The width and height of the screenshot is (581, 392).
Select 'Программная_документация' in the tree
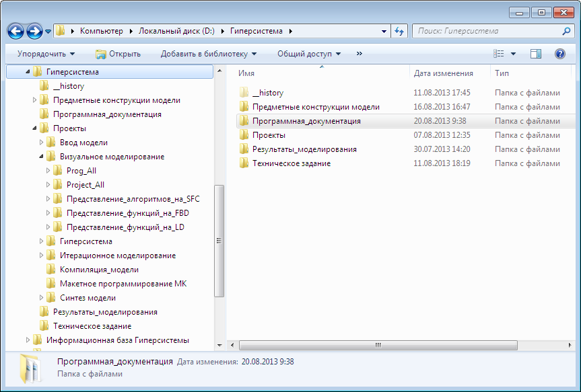[x=107, y=114]
